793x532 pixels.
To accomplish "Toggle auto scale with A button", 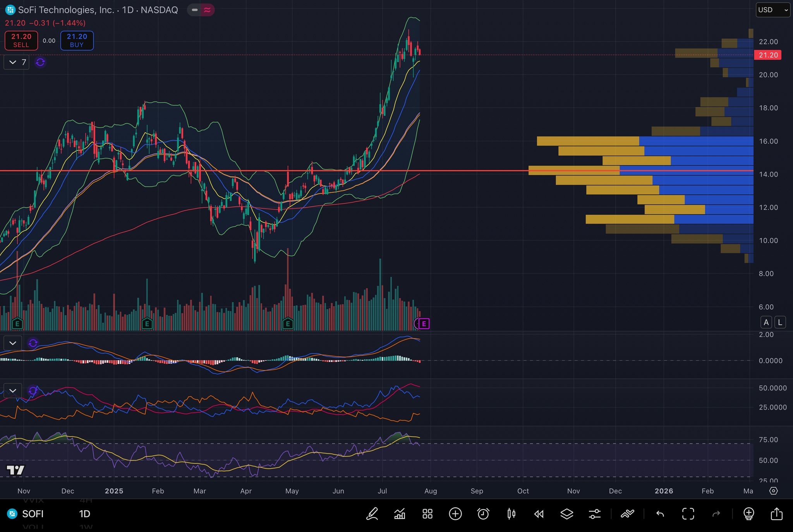I will click(x=766, y=322).
